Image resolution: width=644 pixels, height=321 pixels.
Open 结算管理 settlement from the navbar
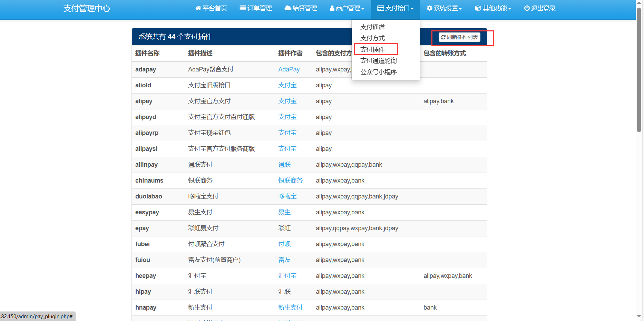point(301,8)
